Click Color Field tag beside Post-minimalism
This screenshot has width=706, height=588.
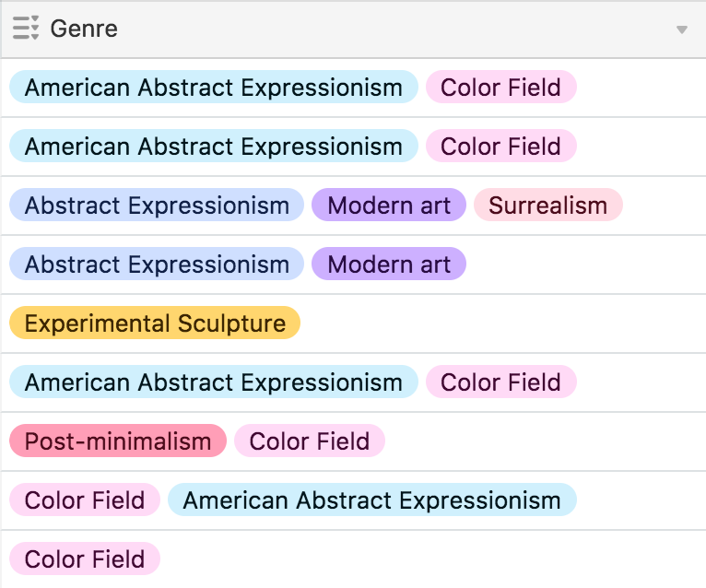[x=310, y=441]
